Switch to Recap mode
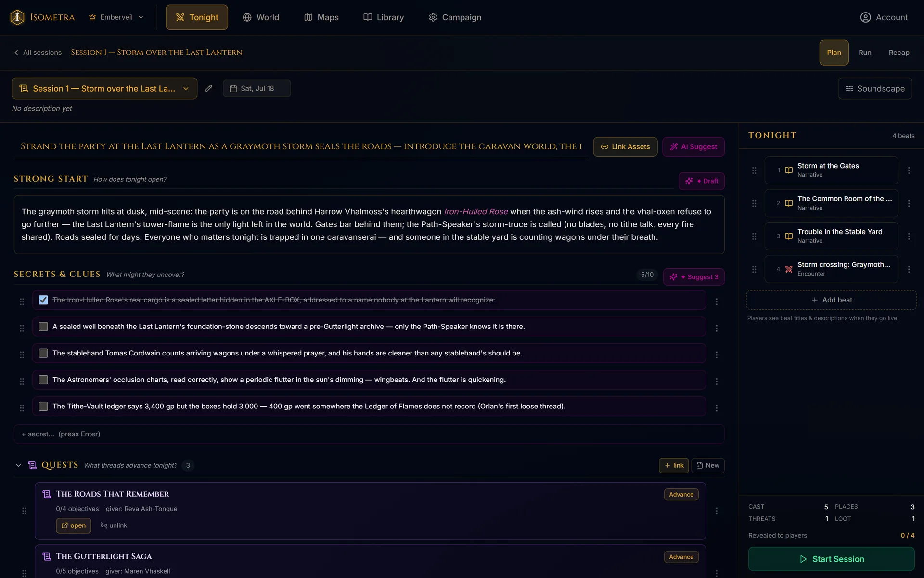This screenshot has width=924, height=578. coord(899,53)
